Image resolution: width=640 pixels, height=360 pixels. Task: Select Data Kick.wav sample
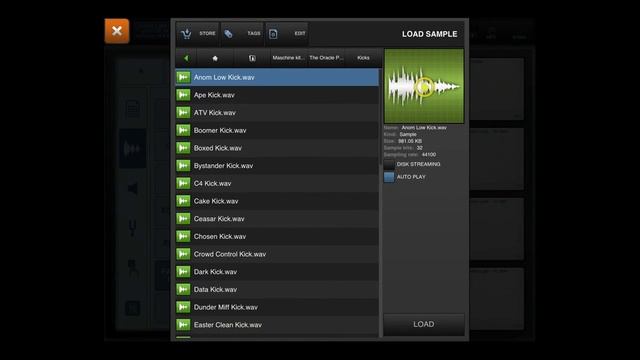click(x=277, y=289)
